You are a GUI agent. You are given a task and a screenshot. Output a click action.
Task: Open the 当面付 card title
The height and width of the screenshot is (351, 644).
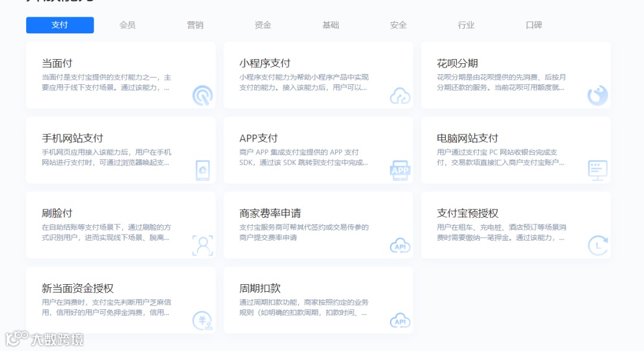tap(57, 63)
